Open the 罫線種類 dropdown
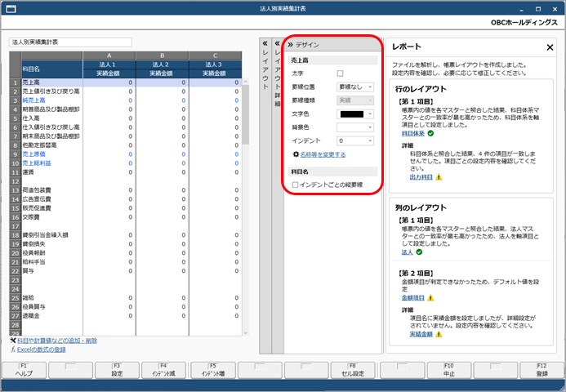566x392 pixels. click(x=355, y=100)
